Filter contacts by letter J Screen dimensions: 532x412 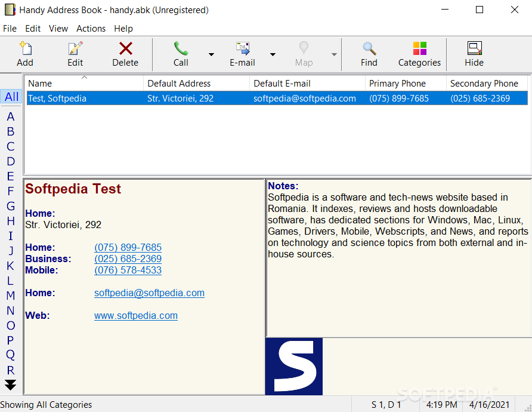click(11, 251)
